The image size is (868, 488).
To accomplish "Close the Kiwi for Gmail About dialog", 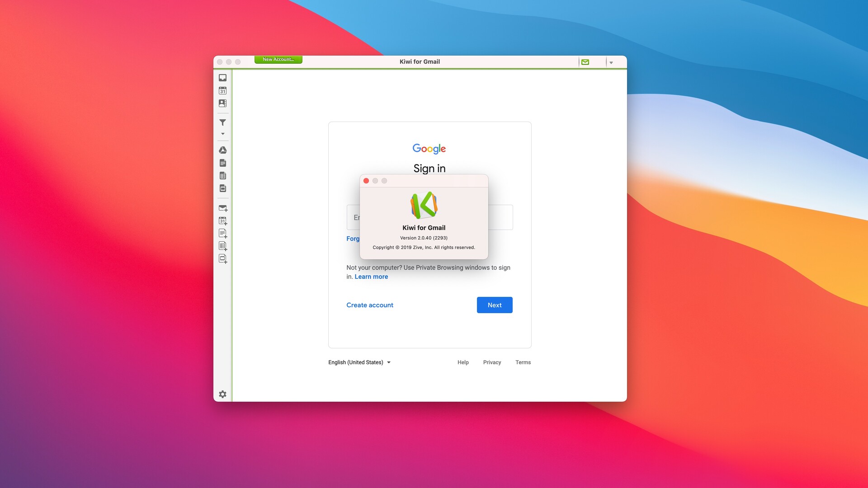I will click(x=366, y=181).
